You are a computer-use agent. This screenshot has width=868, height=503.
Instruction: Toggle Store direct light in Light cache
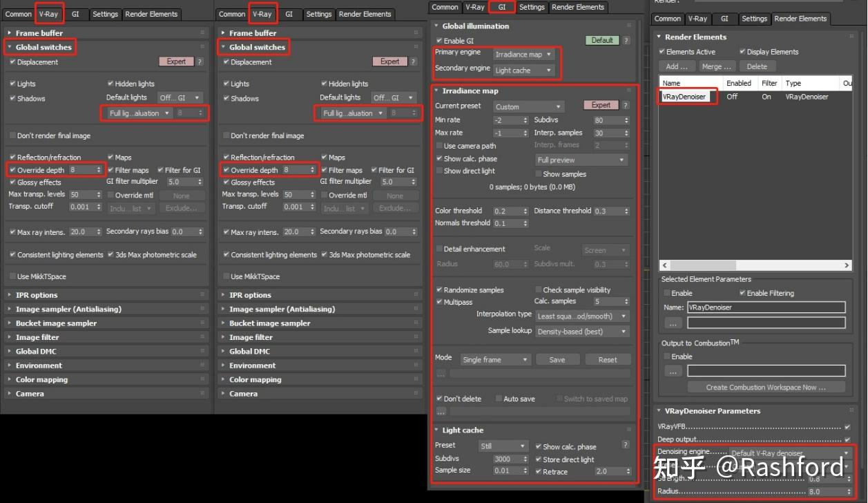tap(539, 459)
